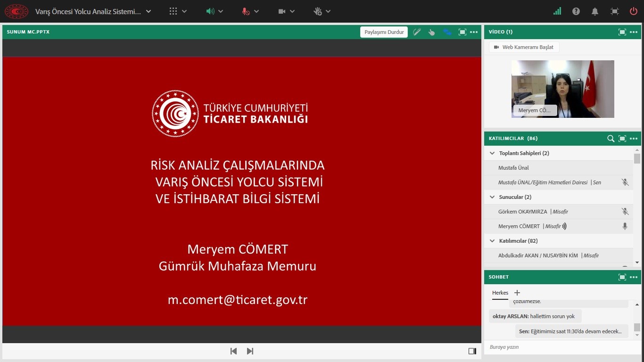Image resolution: width=644 pixels, height=362 pixels.
Task: Open Katılımcılar pod options three-dot menu
Action: [x=634, y=139]
